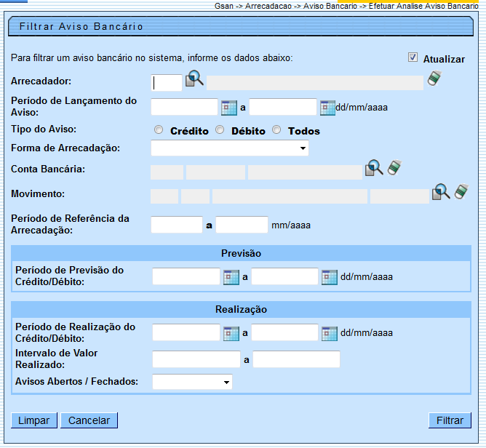Click the Conta Bancária search magnifier icon
This screenshot has height=448, width=486.
coord(374,169)
